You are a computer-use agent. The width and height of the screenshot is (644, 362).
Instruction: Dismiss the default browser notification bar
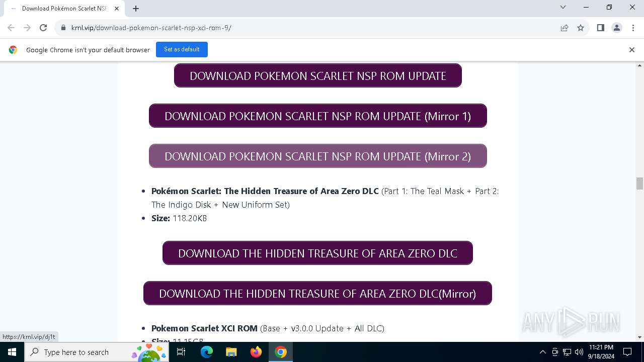[x=632, y=50]
